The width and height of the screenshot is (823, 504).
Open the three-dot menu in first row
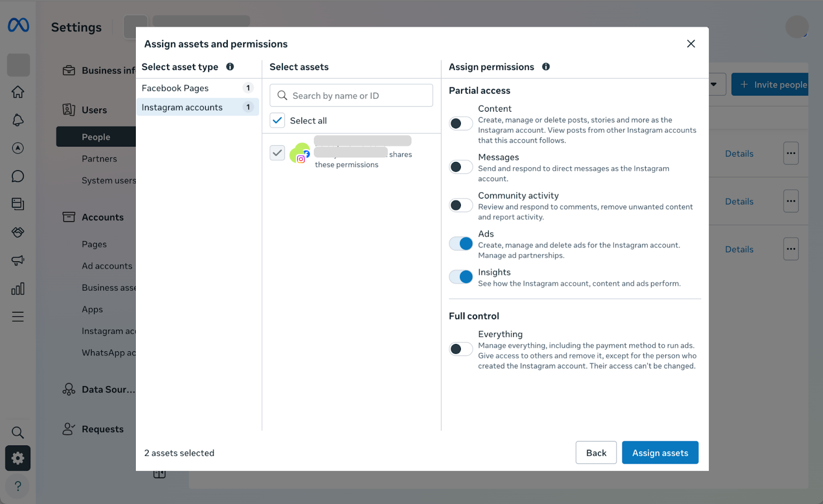click(x=791, y=153)
